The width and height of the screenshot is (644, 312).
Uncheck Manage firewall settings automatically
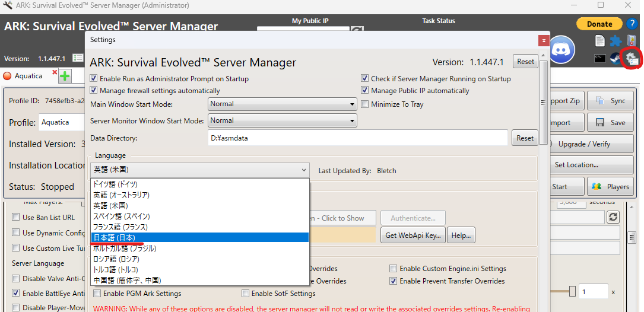pos(94,91)
